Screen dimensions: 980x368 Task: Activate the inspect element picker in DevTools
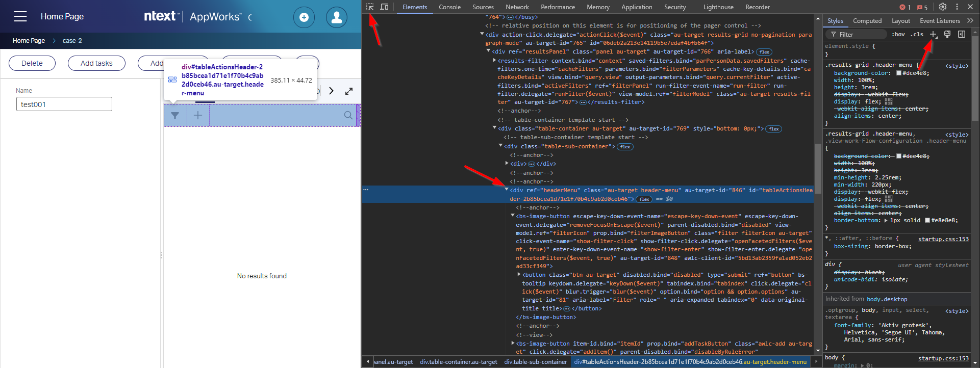(370, 7)
